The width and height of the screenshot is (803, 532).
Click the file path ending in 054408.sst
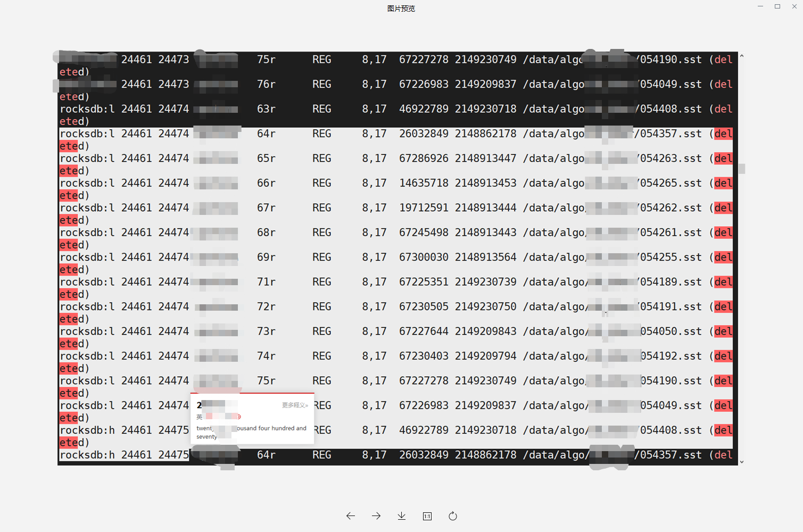pyautogui.click(x=612, y=109)
